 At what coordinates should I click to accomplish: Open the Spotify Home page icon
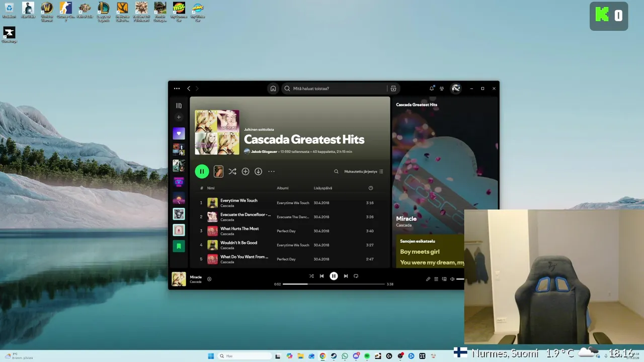tap(273, 88)
